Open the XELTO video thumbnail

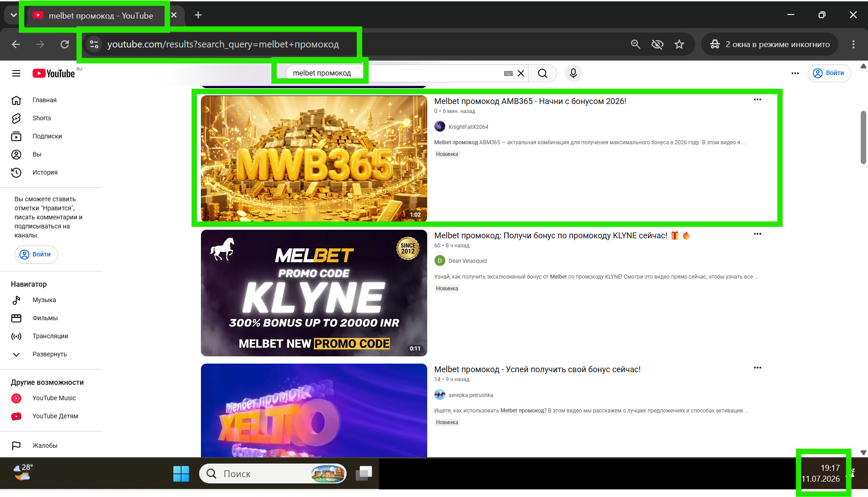coord(314,410)
